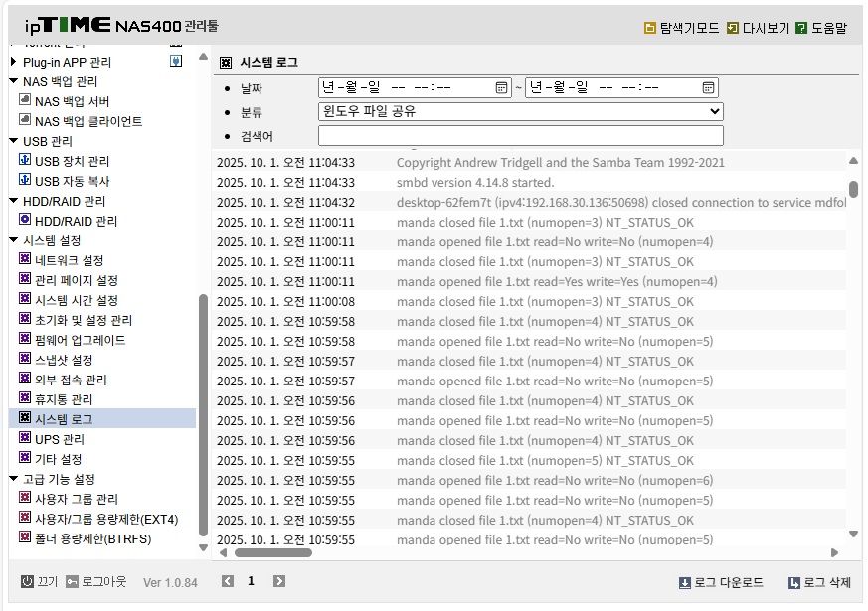Click 로그아웃 logout link
868x611 pixels.
(96, 582)
